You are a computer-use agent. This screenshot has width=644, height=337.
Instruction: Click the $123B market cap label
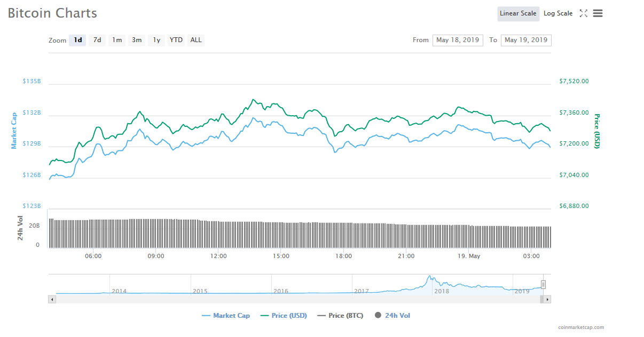click(x=32, y=206)
